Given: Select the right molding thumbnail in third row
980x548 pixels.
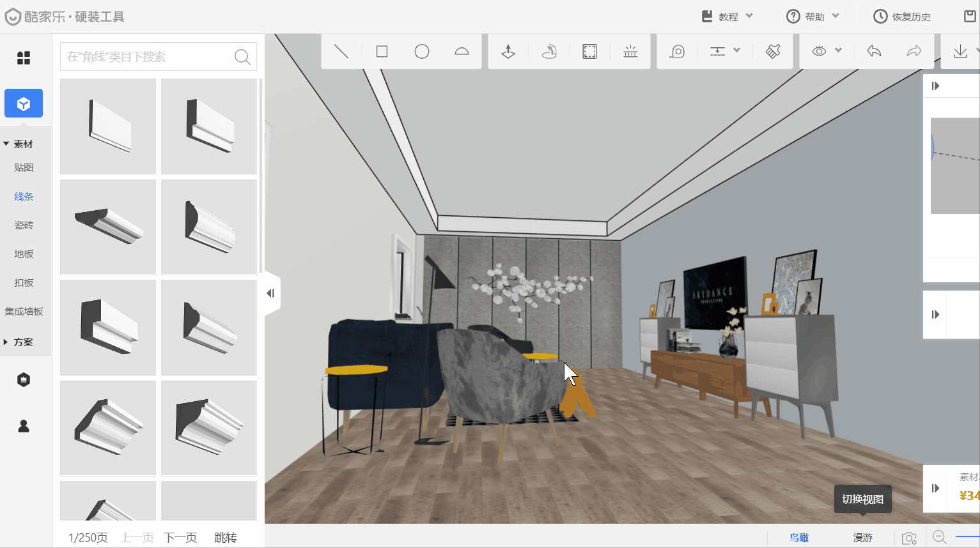Looking at the screenshot, I should pyautogui.click(x=209, y=328).
